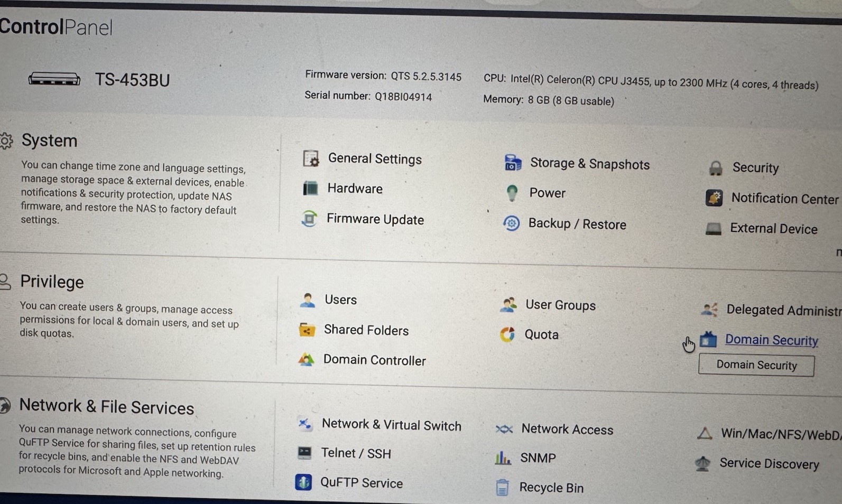Click the External Device icon

714,229
